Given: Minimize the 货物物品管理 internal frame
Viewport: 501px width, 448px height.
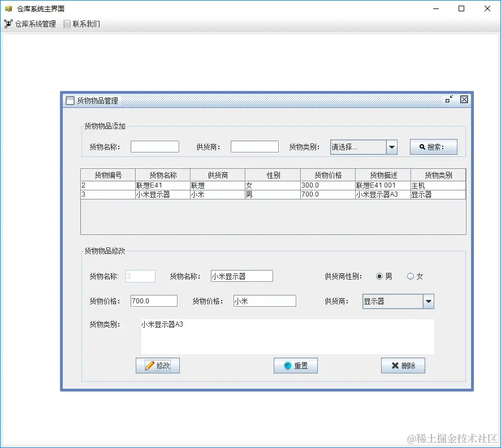Looking at the screenshot, I should (449, 99).
